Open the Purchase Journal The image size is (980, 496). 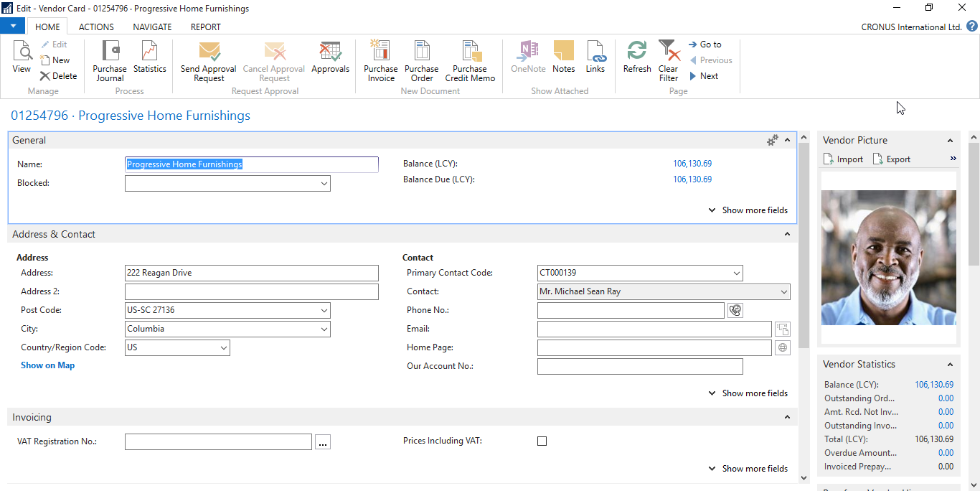(x=109, y=61)
